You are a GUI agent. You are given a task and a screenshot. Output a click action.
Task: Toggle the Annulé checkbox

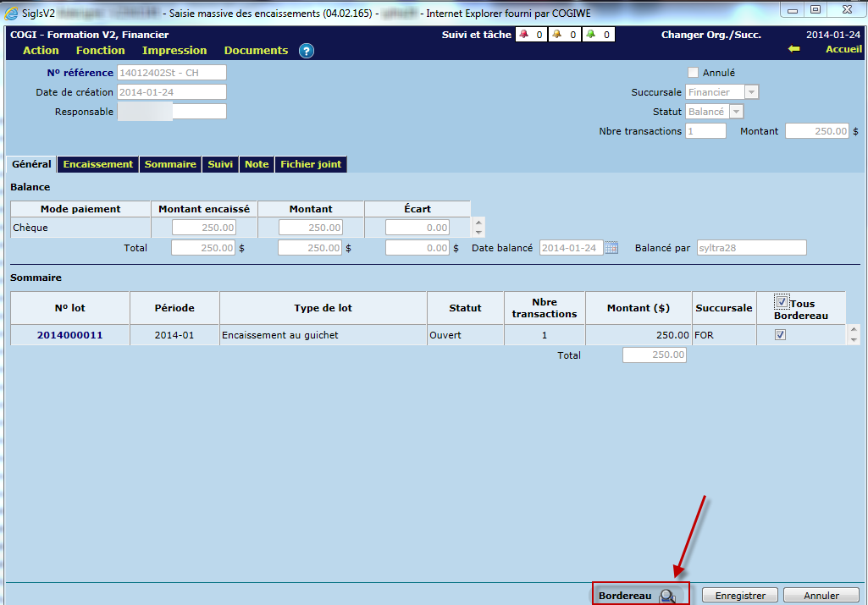point(694,73)
